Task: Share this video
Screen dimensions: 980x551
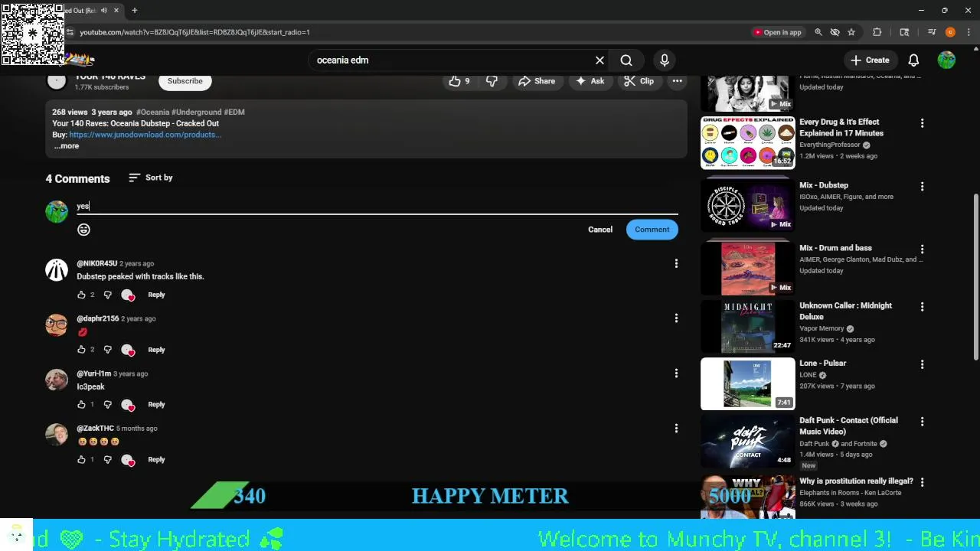Action: [536, 81]
